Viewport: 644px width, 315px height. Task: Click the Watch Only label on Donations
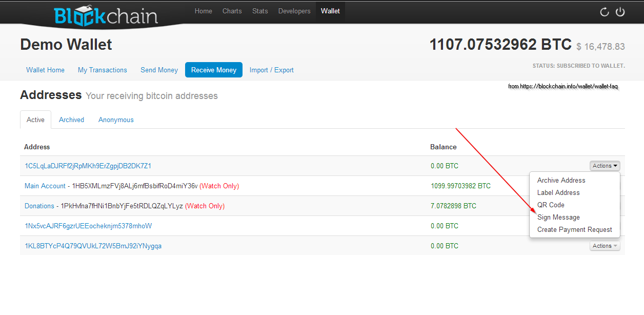(x=205, y=206)
